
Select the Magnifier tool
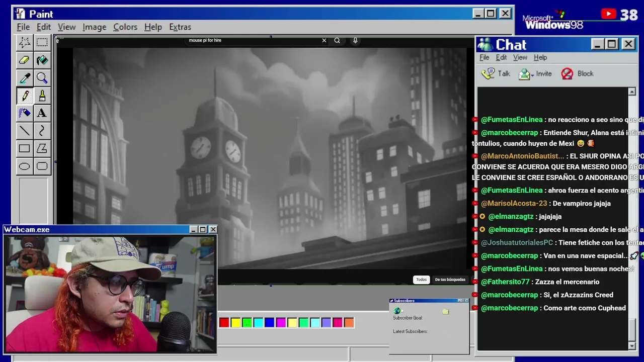[x=42, y=78]
